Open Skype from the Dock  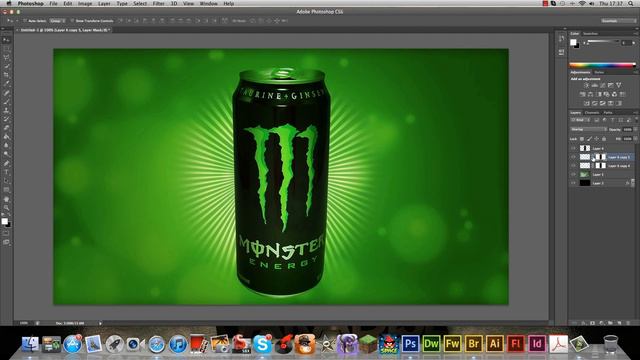click(x=262, y=344)
